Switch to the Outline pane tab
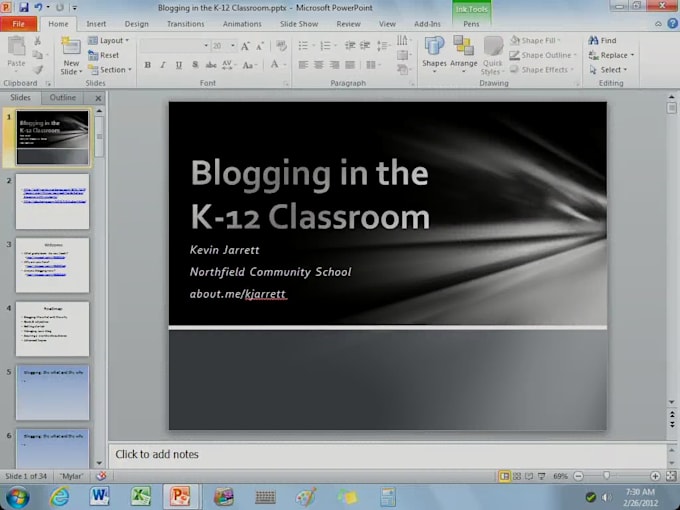680x510 pixels. [x=63, y=98]
